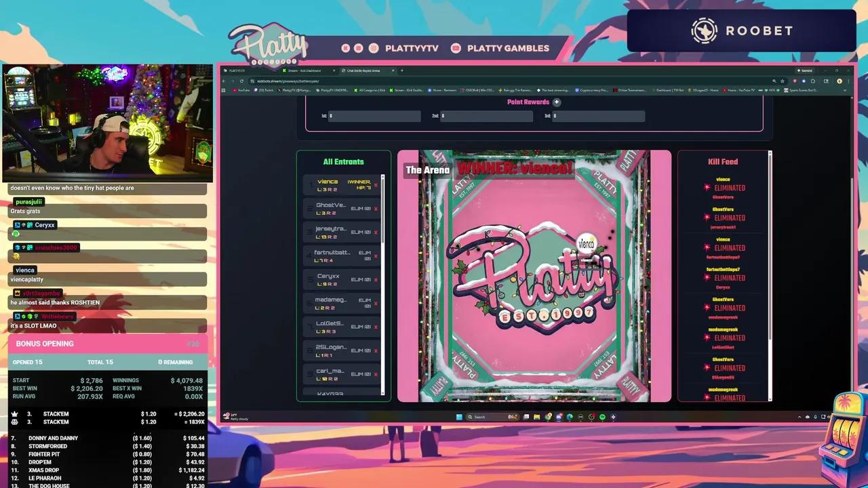This screenshot has height=488, width=868.
Task: Open the bookmarks bar overflow chevron
Action: (x=845, y=90)
